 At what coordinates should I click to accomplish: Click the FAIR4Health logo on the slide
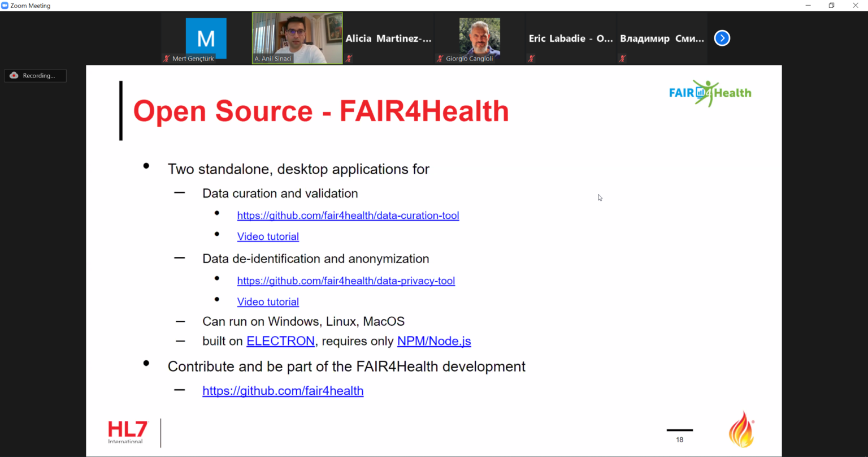710,93
